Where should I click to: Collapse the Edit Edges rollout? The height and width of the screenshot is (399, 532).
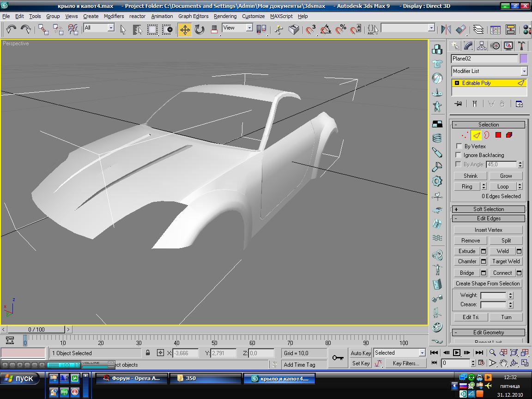tap(489, 218)
